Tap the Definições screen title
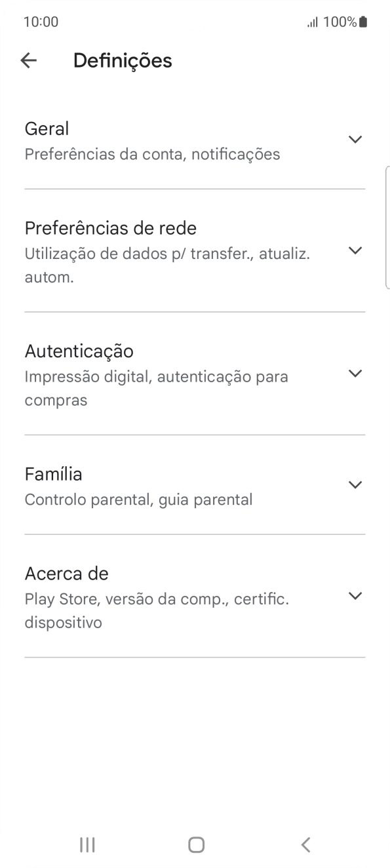 123,60
